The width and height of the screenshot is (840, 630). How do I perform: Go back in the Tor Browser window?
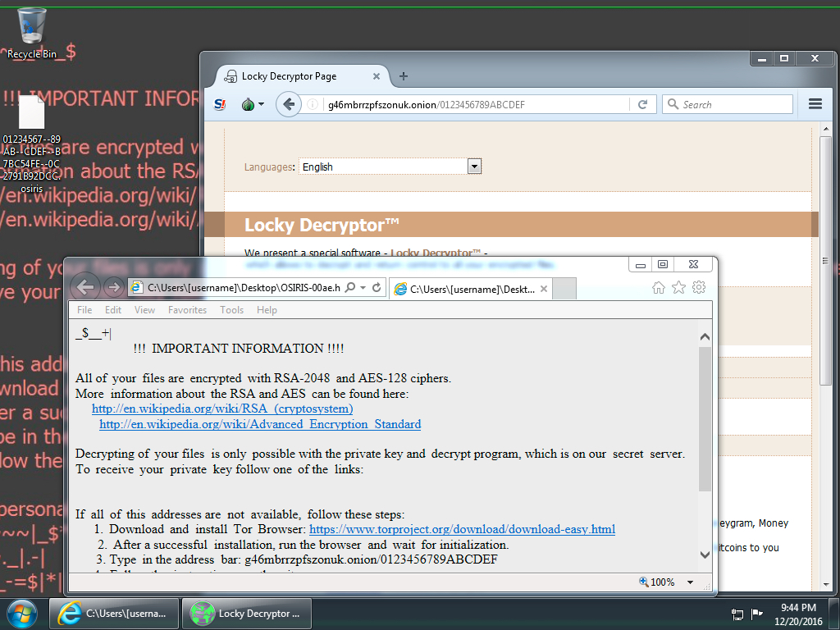[288, 104]
